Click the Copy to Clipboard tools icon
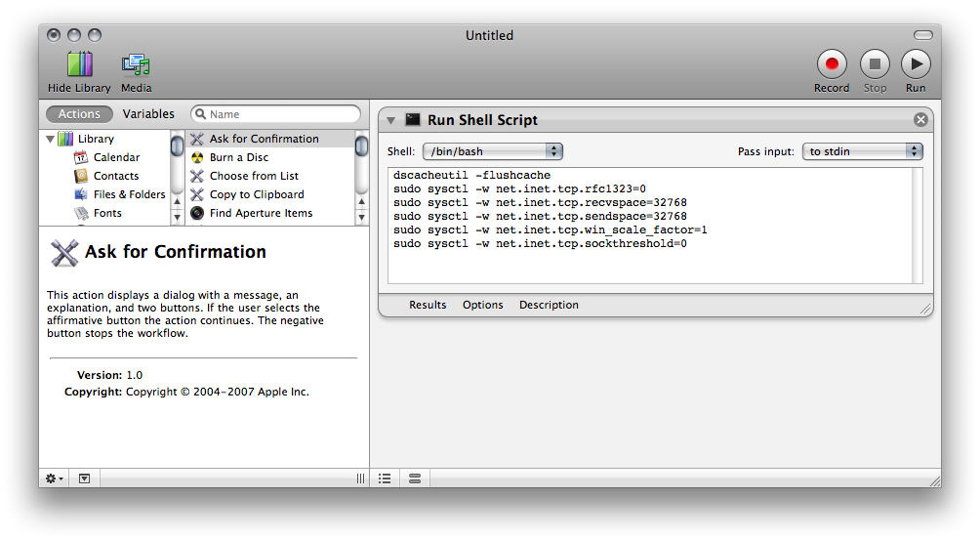The image size is (980, 541). pos(197,194)
